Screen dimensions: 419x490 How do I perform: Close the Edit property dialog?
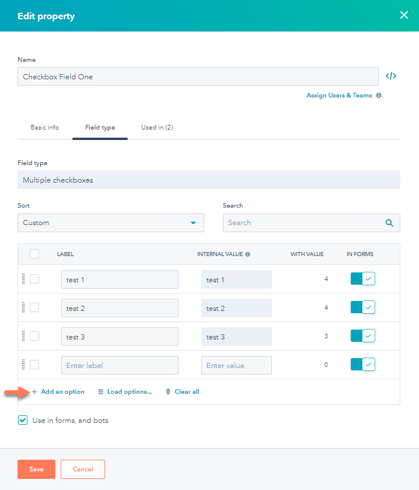click(x=404, y=15)
